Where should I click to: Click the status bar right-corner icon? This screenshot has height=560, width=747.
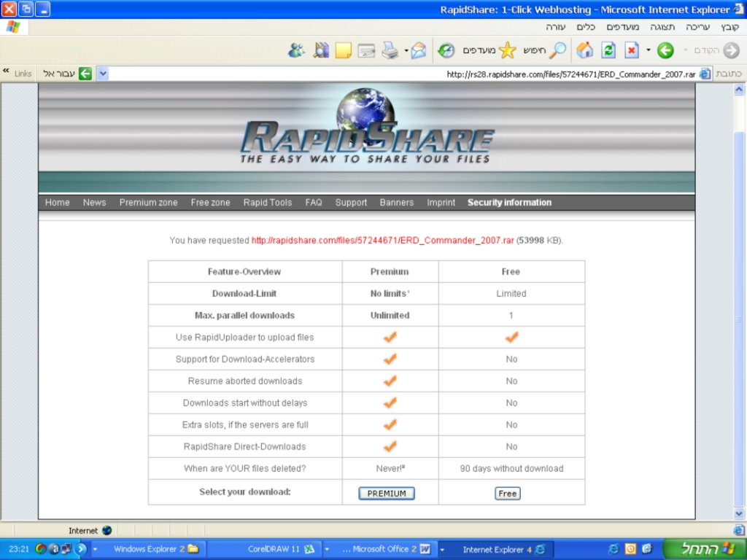(x=739, y=529)
